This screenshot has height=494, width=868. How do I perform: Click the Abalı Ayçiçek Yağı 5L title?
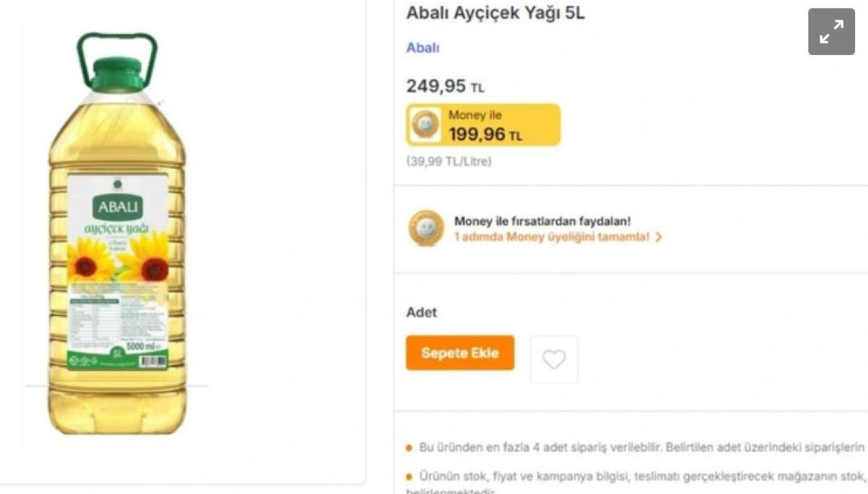tap(495, 13)
